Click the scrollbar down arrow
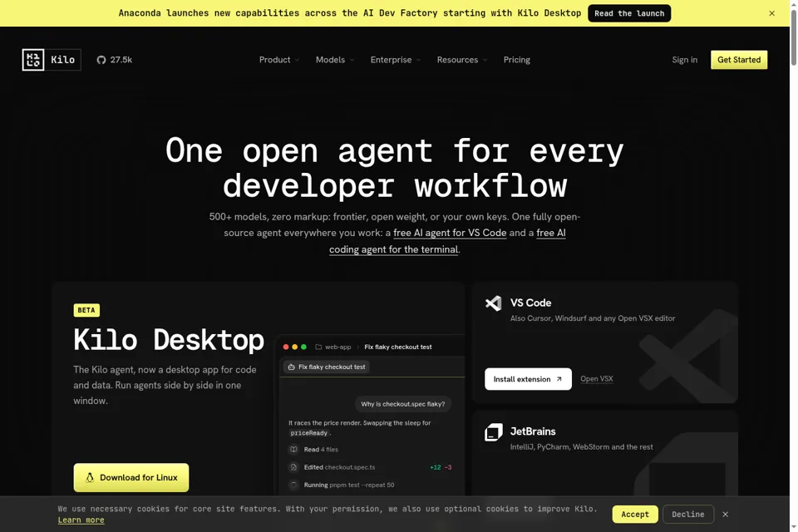 [x=793, y=527]
